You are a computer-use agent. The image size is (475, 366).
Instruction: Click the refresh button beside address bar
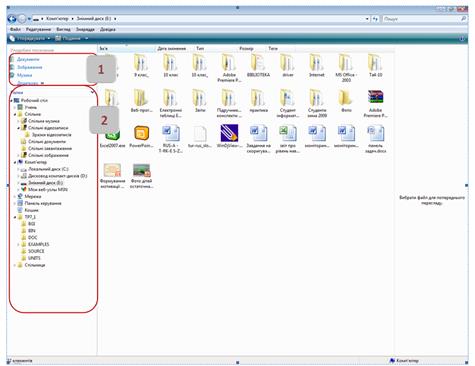point(375,19)
